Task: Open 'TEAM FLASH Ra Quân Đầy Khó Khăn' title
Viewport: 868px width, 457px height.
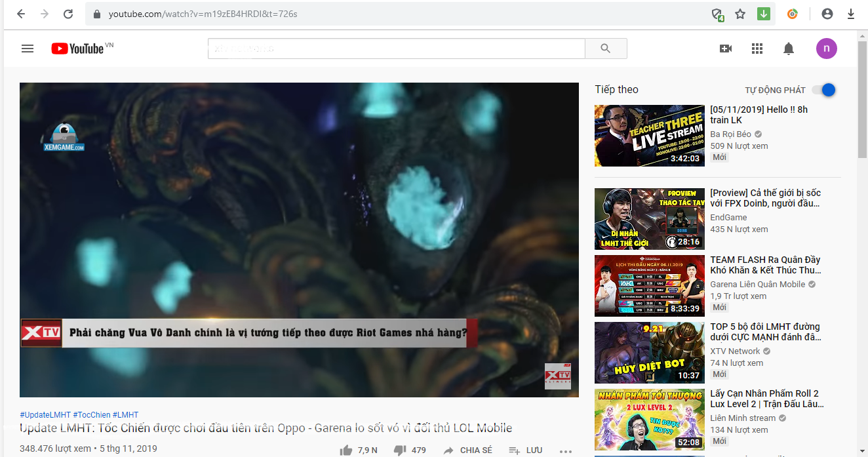Action: tap(766, 265)
